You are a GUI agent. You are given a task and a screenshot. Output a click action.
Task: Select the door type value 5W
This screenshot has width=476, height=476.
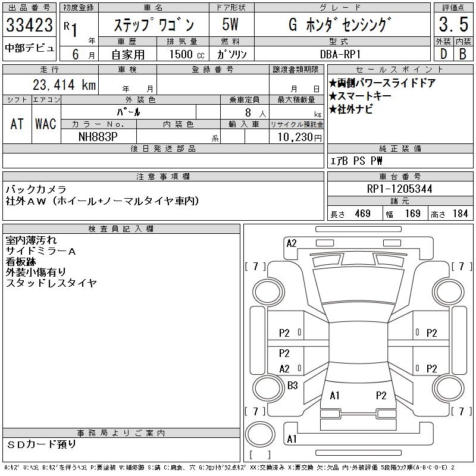[x=230, y=24]
